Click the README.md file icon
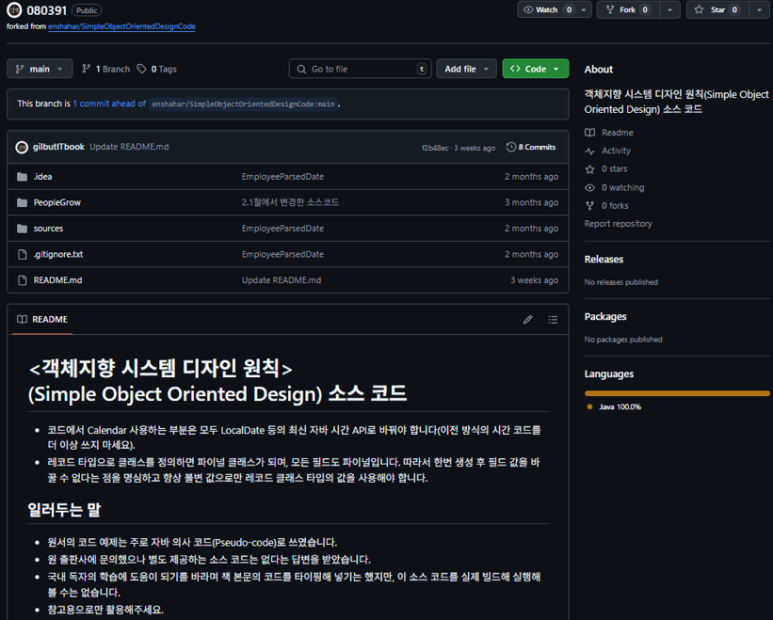773x620 pixels. click(22, 280)
